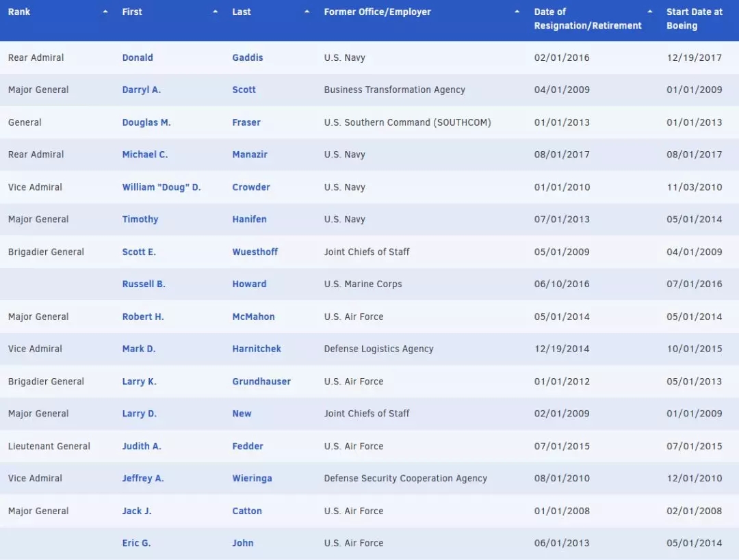
Task: Follow the Timothy link
Action: [140, 219]
